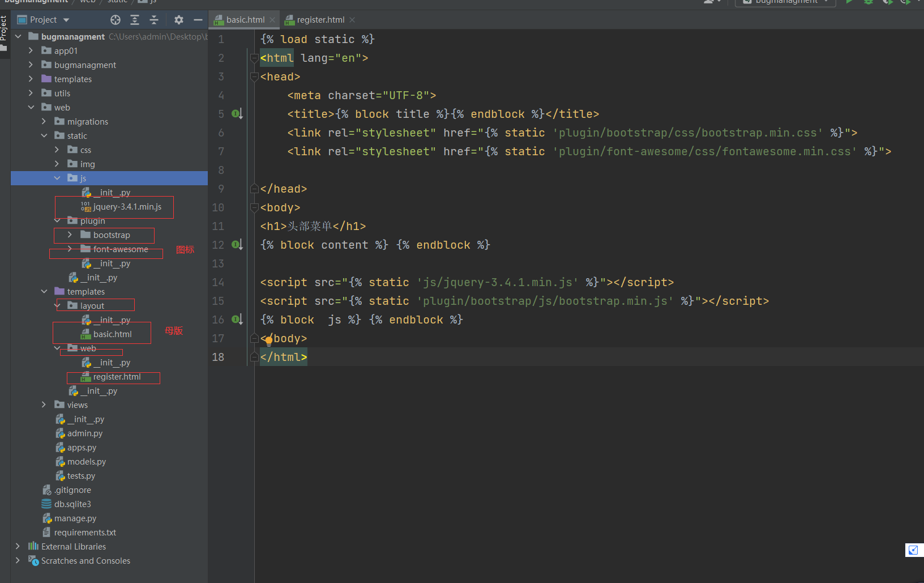
Task: Close the basic.html tab
Action: pyautogui.click(x=272, y=20)
